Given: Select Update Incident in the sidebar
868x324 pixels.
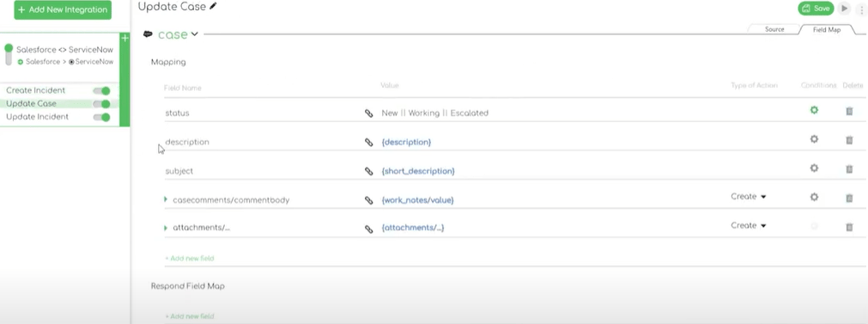Looking at the screenshot, I should [x=37, y=117].
